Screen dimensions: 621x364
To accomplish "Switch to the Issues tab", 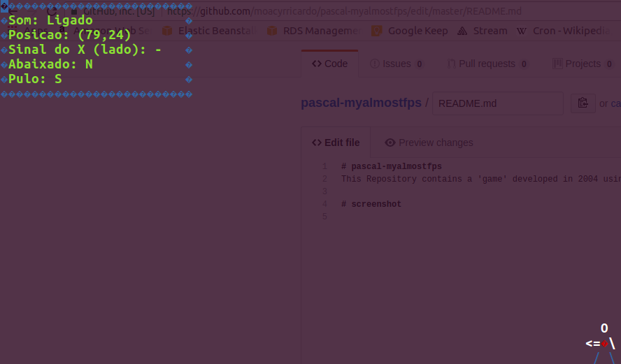I will pyautogui.click(x=397, y=64).
